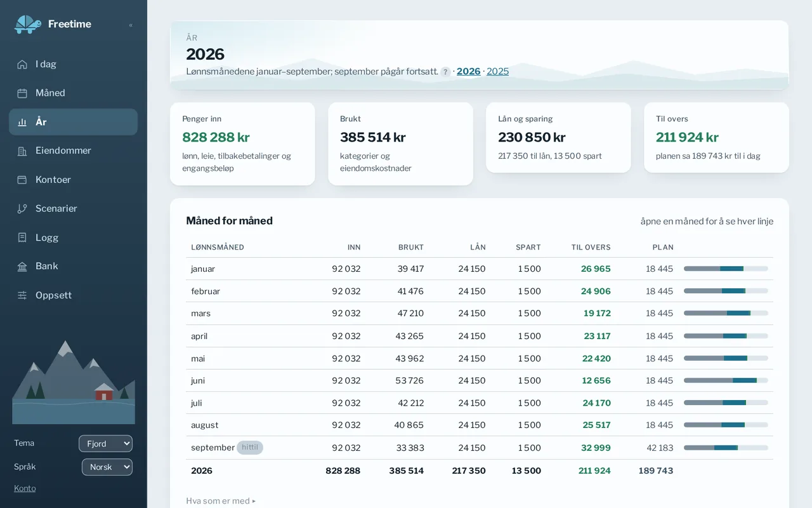The height and width of the screenshot is (508, 812).
Task: Click the card icon beside Kontoer
Action: pyautogui.click(x=22, y=180)
